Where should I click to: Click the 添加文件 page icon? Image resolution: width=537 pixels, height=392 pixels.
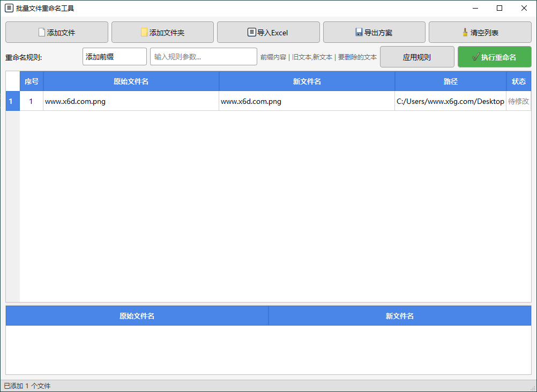(42, 32)
